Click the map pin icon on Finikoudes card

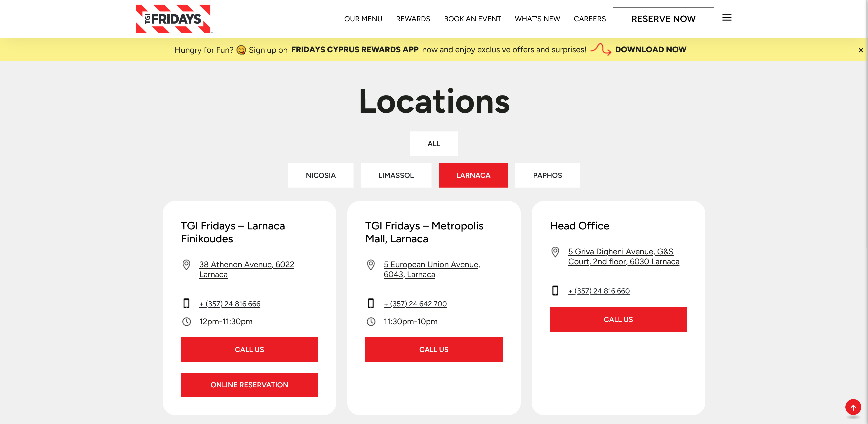[187, 265]
